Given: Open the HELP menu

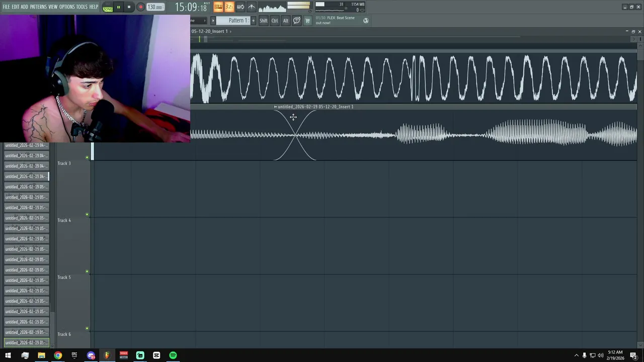Looking at the screenshot, I should 94,7.
